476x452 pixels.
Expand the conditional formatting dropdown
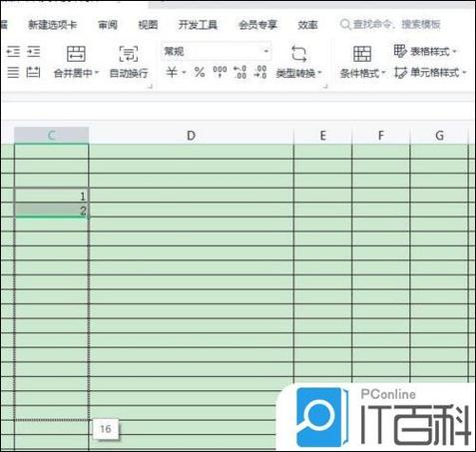click(x=383, y=73)
